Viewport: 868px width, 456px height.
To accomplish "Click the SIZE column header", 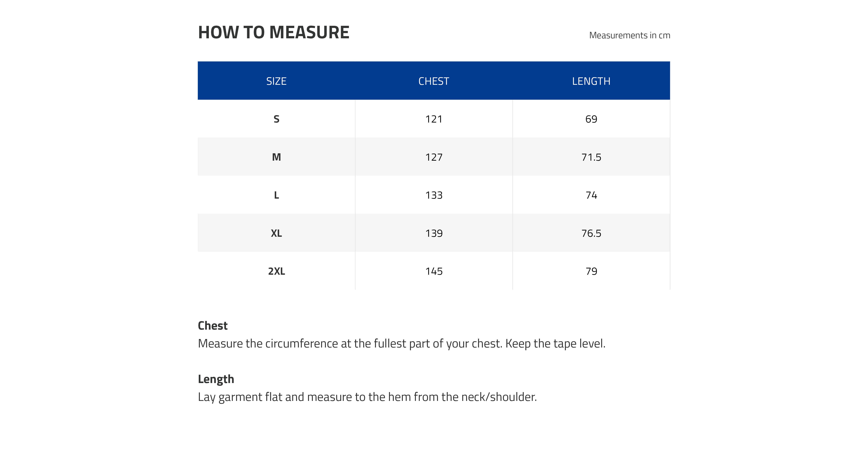I will [276, 81].
